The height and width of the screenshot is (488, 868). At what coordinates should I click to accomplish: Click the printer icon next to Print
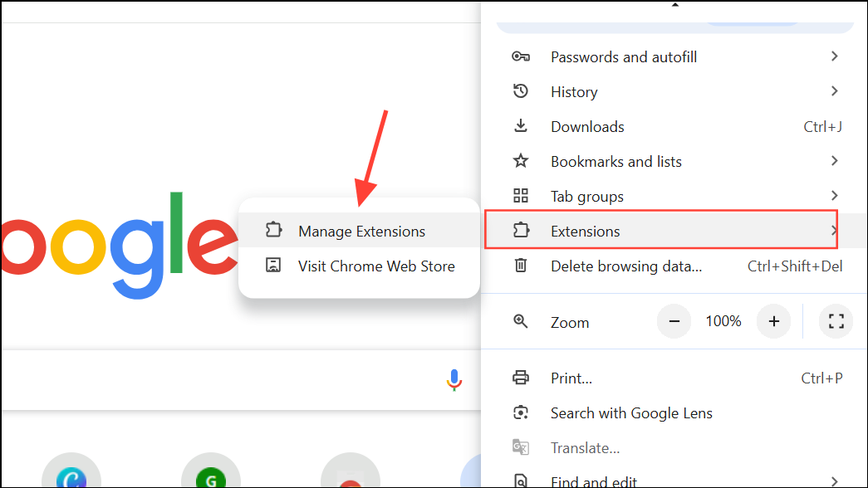[521, 378]
